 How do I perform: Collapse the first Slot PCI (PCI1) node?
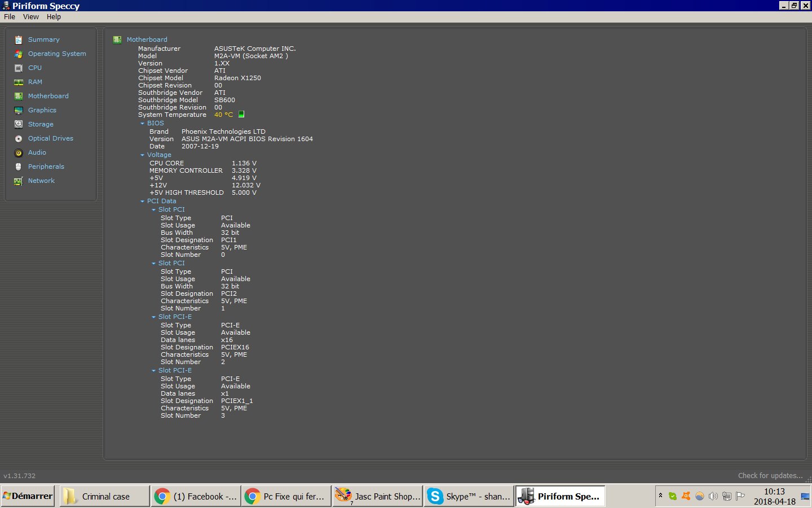153,209
